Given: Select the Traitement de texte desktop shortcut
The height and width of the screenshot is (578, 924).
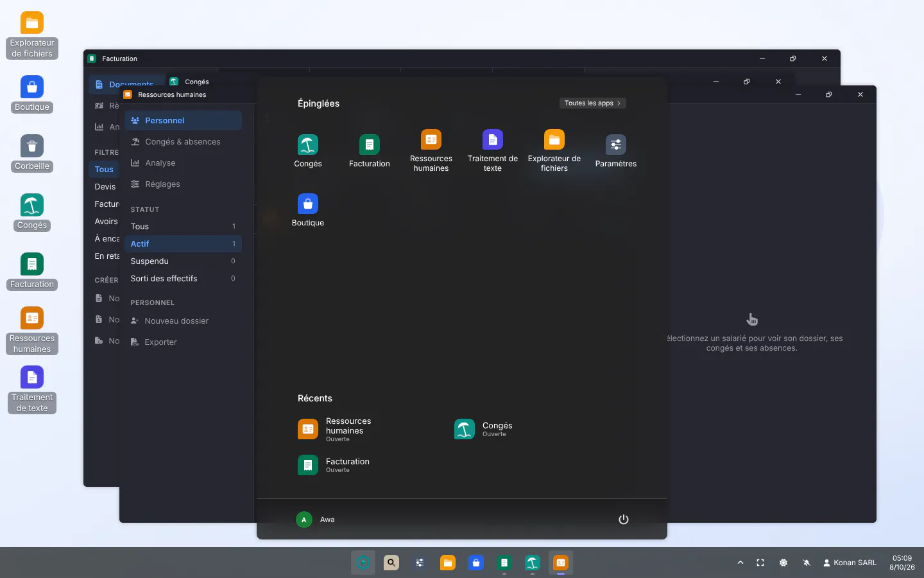Looking at the screenshot, I should coord(32,390).
